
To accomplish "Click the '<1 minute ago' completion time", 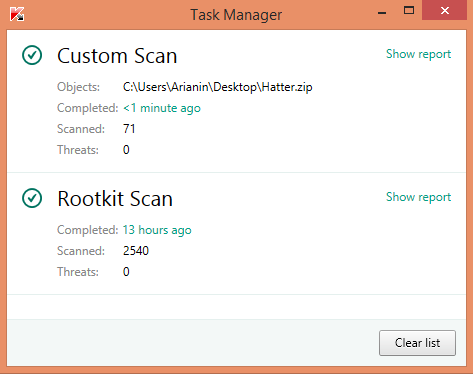I will tap(162, 108).
